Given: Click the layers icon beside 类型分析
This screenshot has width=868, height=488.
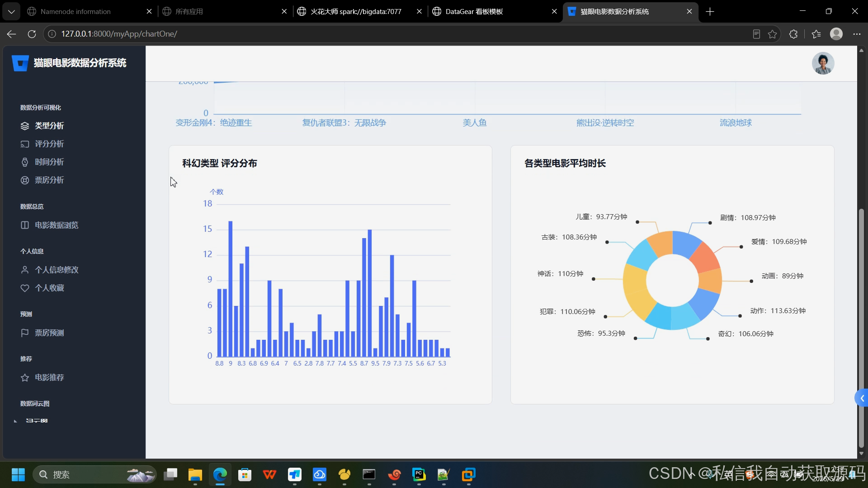Looking at the screenshot, I should (x=25, y=126).
